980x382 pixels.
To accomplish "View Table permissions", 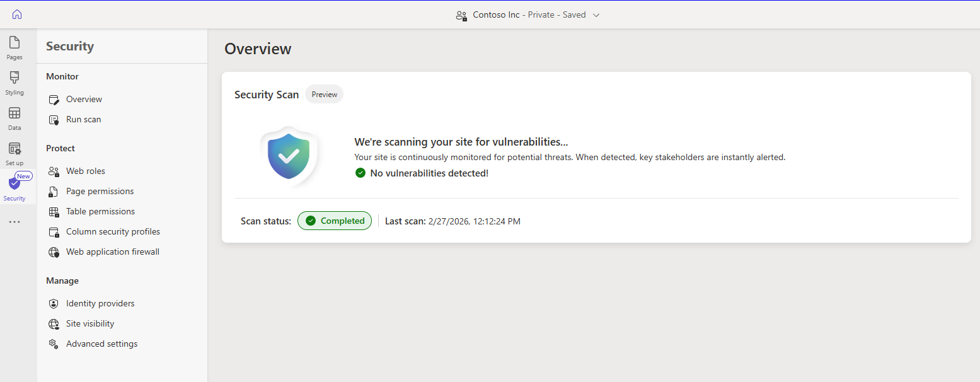I will point(100,211).
